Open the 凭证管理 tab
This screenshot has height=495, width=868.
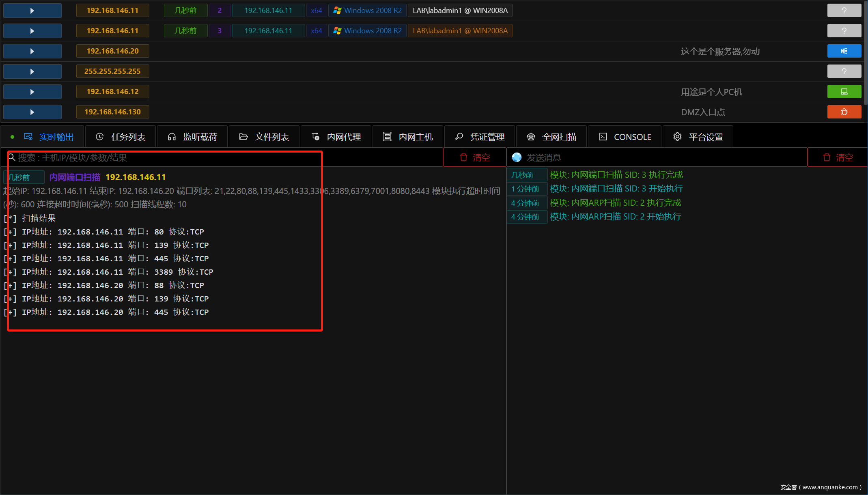pyautogui.click(x=480, y=137)
